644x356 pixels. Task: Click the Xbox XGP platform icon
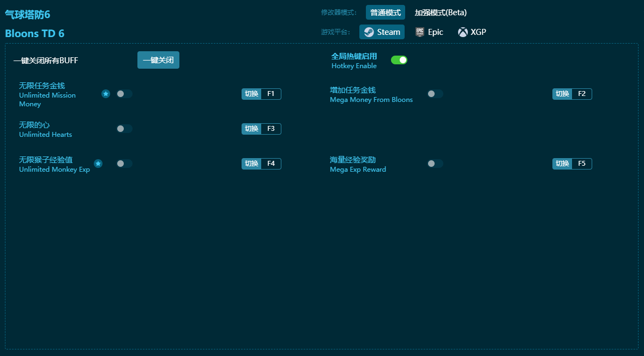coord(462,32)
